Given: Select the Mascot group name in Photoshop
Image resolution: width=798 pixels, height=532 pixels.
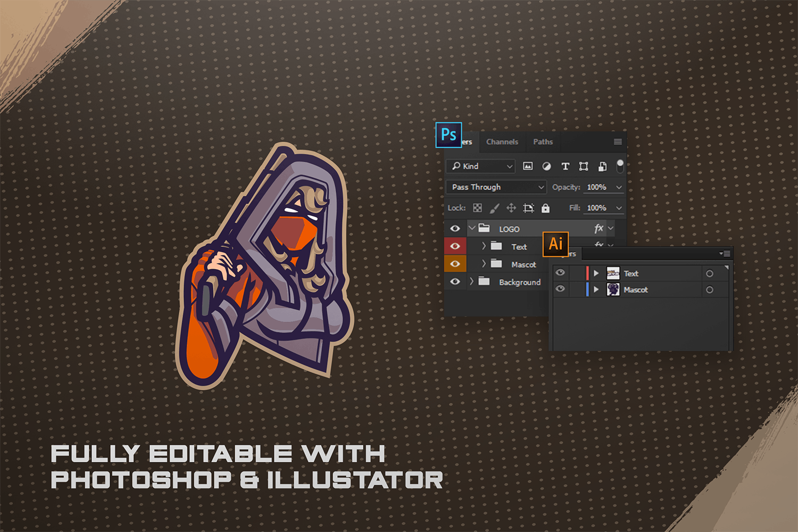Looking at the screenshot, I should point(523,264).
